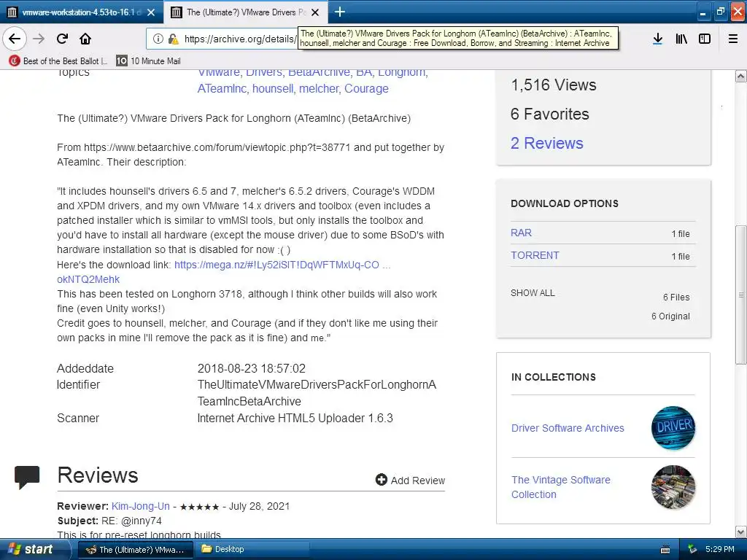Open the hounsell topic link
The height and width of the screenshot is (560, 747).
pyautogui.click(x=273, y=88)
